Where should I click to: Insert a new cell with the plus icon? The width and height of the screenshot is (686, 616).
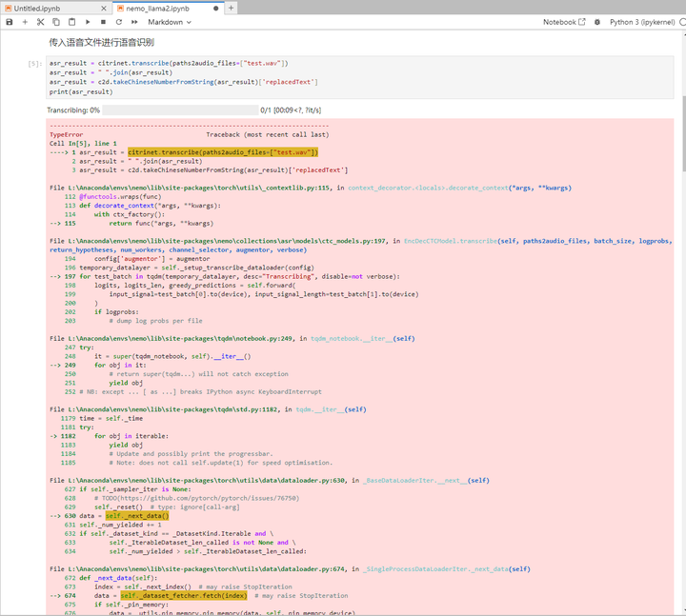(x=25, y=22)
